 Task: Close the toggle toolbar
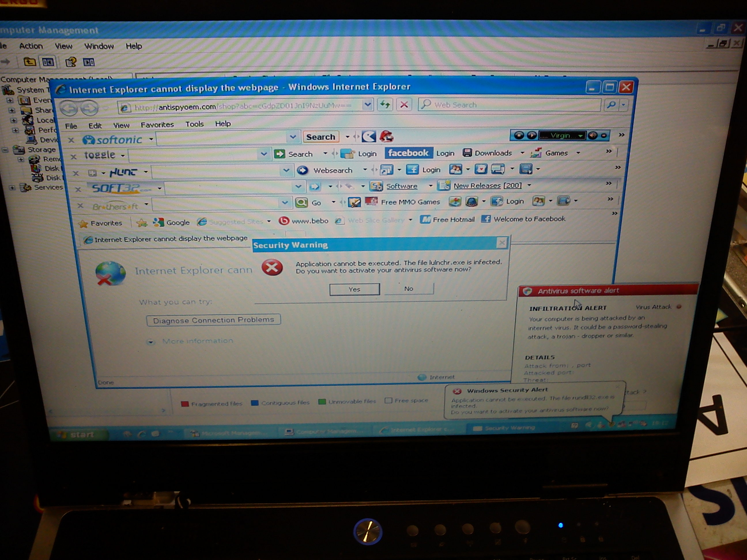click(73, 156)
